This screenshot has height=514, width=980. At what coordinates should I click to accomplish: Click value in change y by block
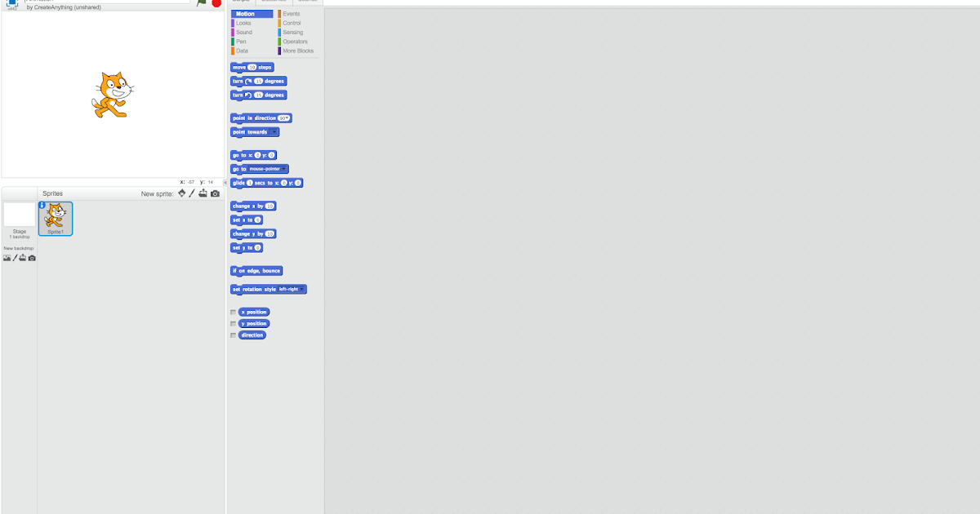click(270, 234)
